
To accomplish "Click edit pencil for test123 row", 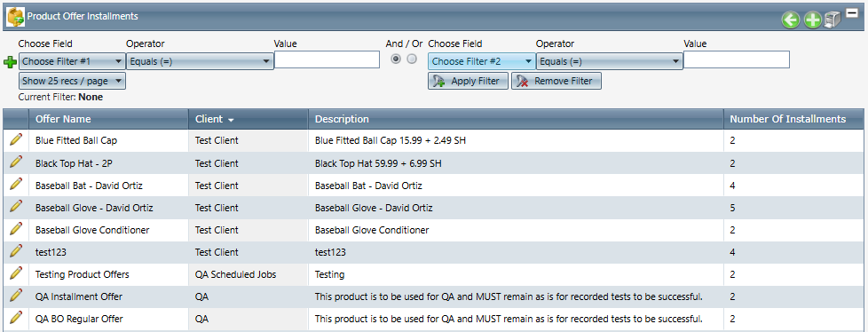I will [x=16, y=250].
